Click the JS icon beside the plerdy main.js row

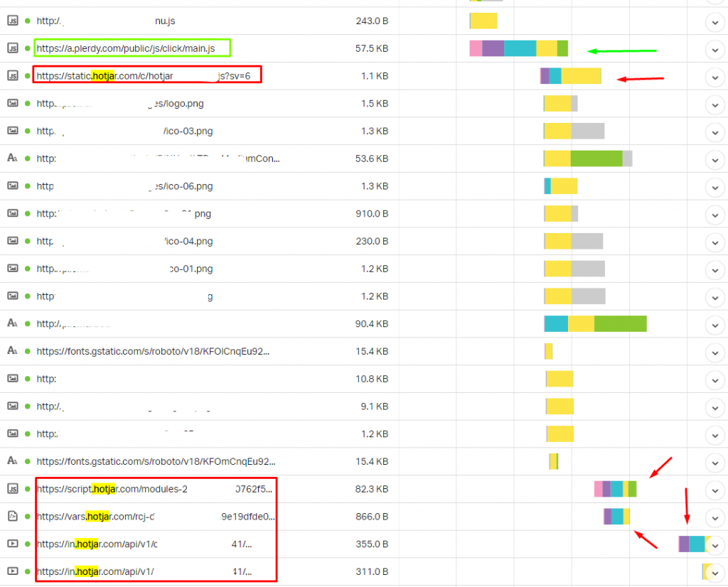point(13,48)
